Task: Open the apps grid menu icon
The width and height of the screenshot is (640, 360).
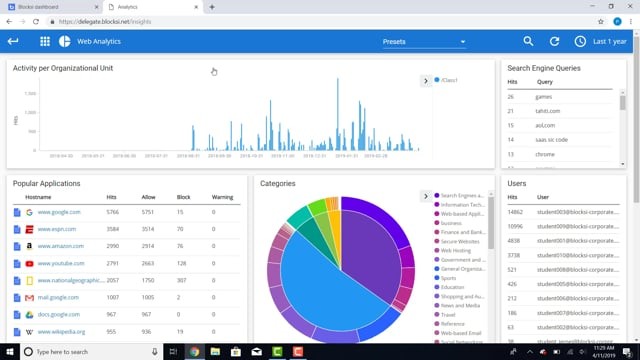Action: click(45, 41)
